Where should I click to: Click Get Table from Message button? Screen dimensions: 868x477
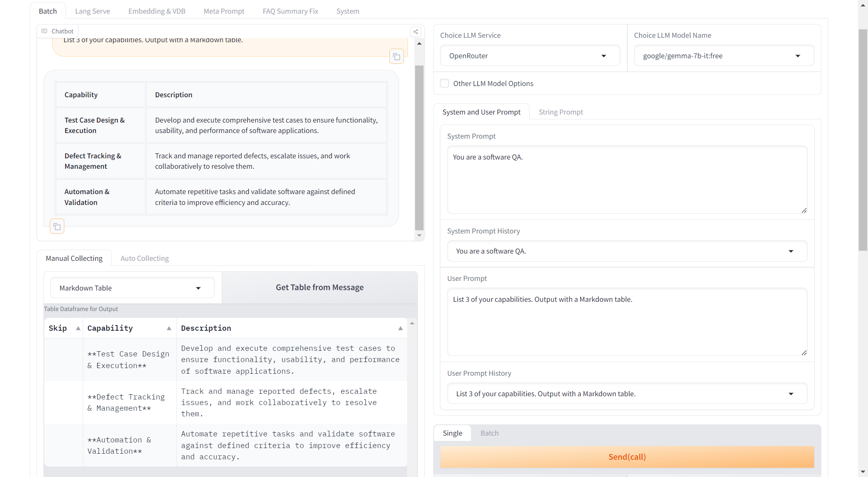[319, 287]
